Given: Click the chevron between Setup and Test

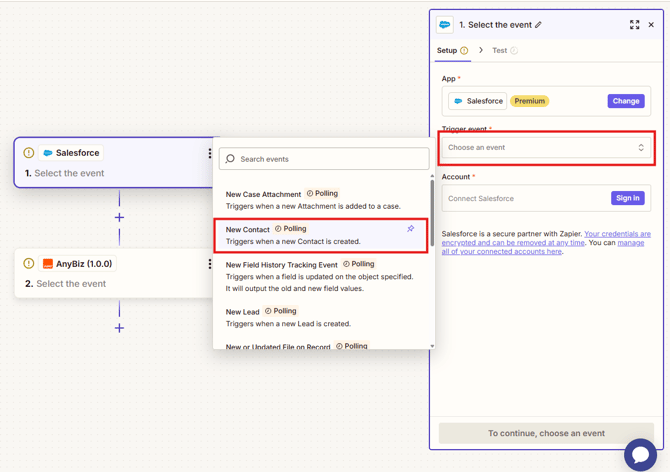Looking at the screenshot, I should click(481, 50).
